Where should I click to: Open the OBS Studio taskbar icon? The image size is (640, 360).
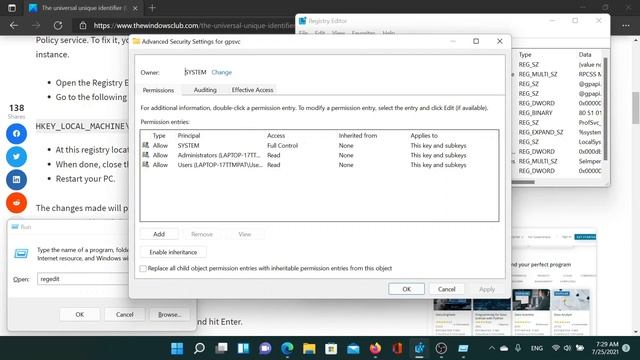(441, 348)
